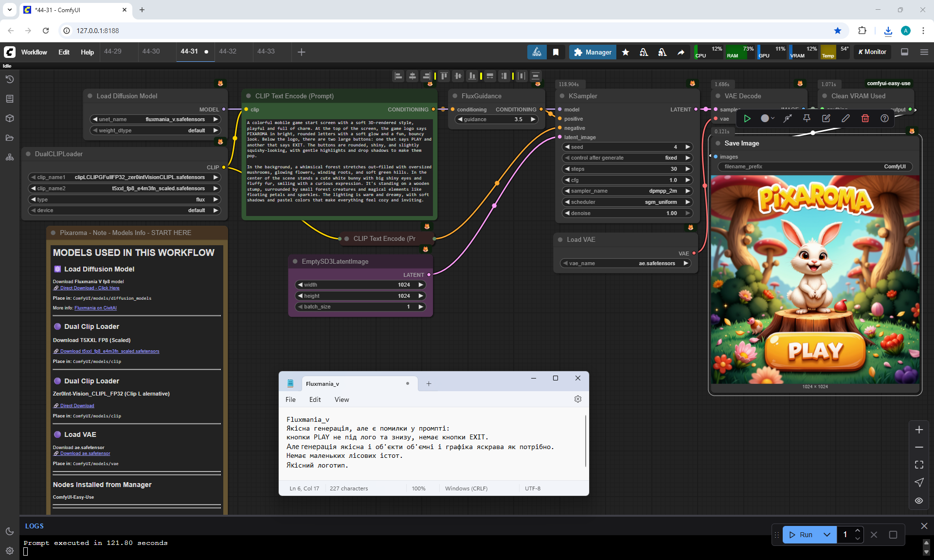This screenshot has height=560, width=934.
Task: Open the node color picker dropdown
Action: tap(768, 118)
